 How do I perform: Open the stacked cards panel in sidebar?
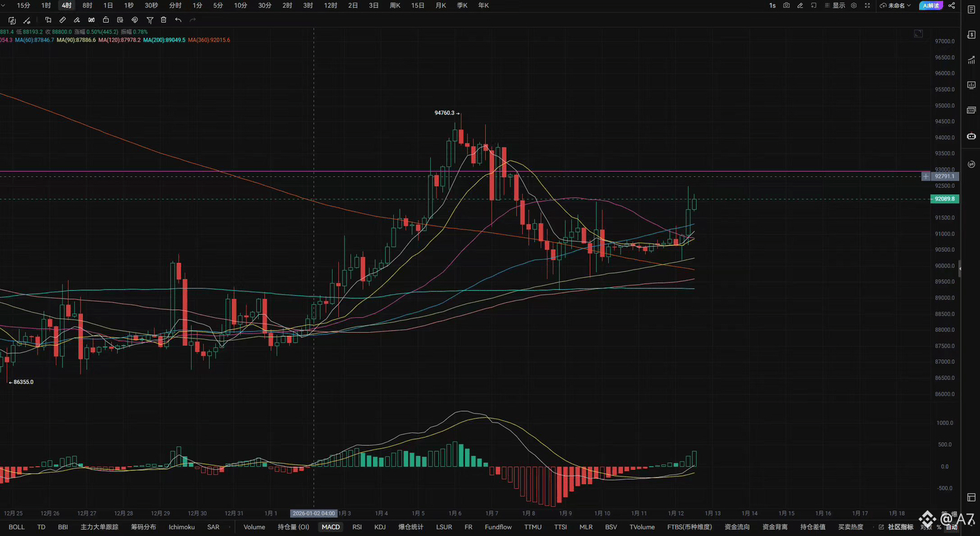click(971, 111)
